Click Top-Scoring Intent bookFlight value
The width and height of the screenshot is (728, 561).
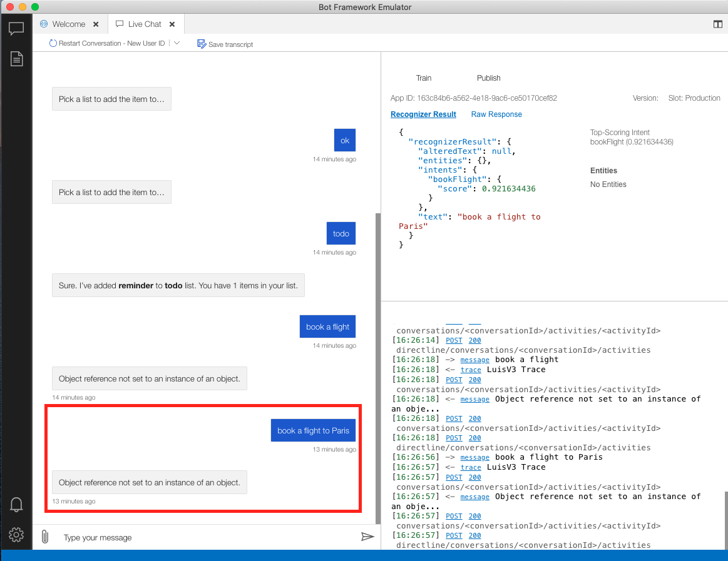click(632, 142)
